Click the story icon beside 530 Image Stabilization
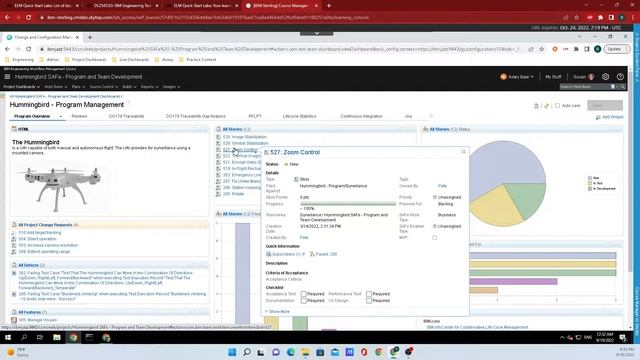Screen dimensions: 640x360 click(218, 137)
